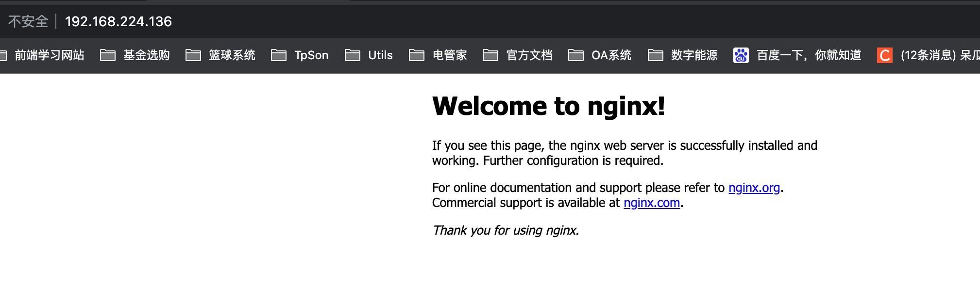Viewport: 980px width, 287px height.
Task: Click the "Commercial support is available" text
Action: click(x=525, y=203)
